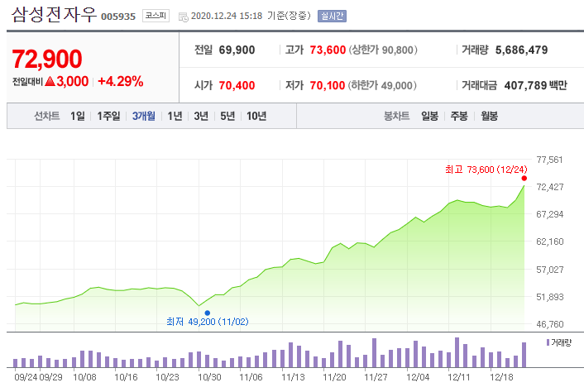
Task: Switch to the 3년 chart range
Action: pos(201,116)
